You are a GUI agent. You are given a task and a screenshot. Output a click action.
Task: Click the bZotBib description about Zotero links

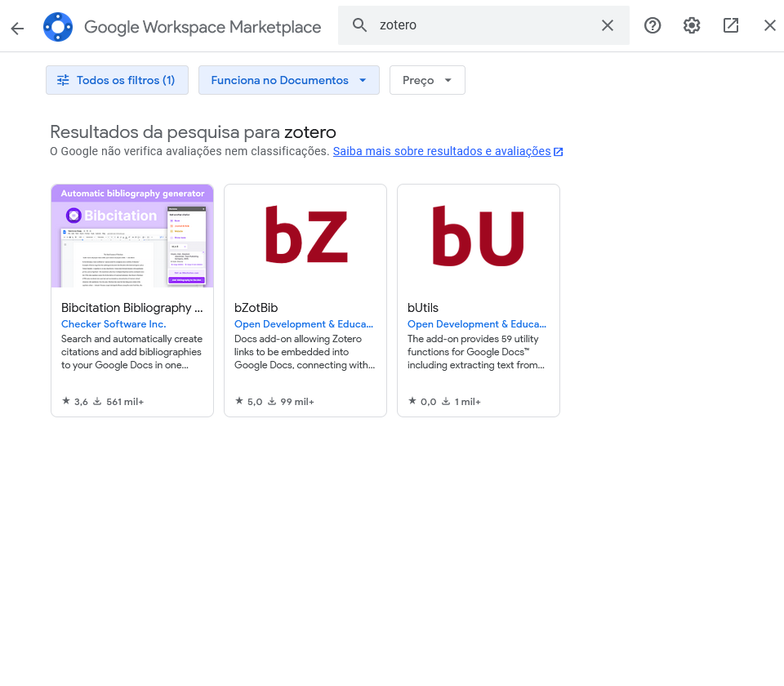tap(305, 352)
